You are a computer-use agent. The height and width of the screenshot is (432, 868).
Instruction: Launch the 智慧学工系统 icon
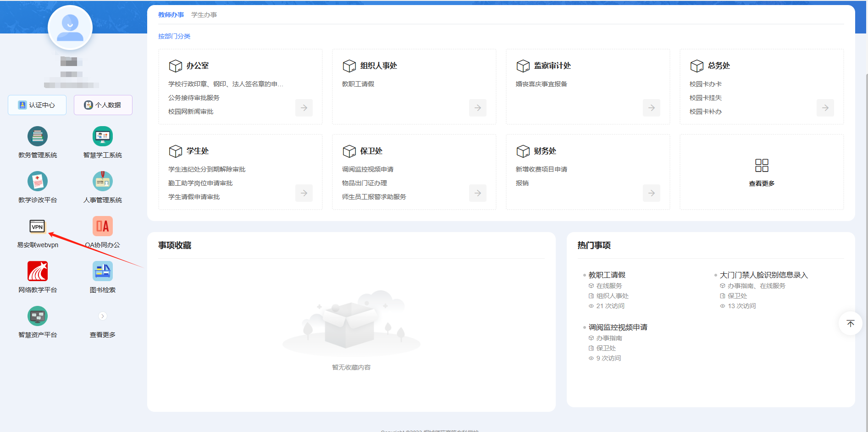point(102,136)
